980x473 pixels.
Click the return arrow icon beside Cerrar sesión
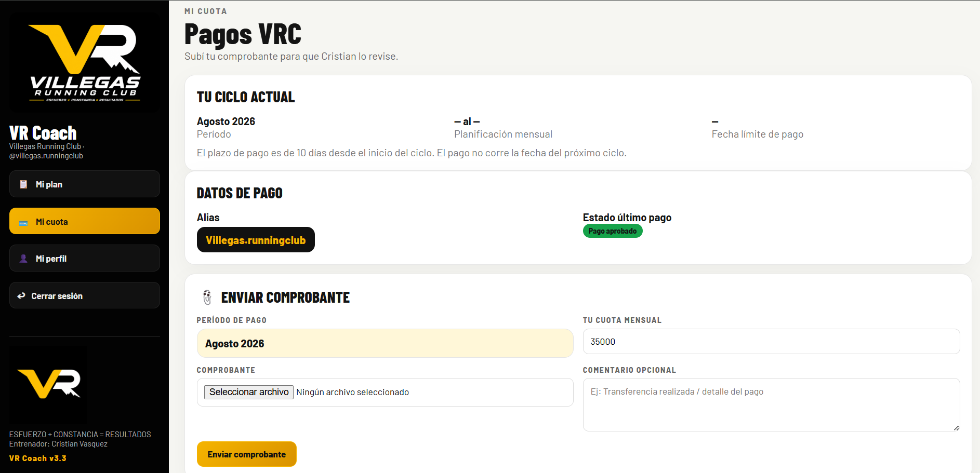coord(21,296)
